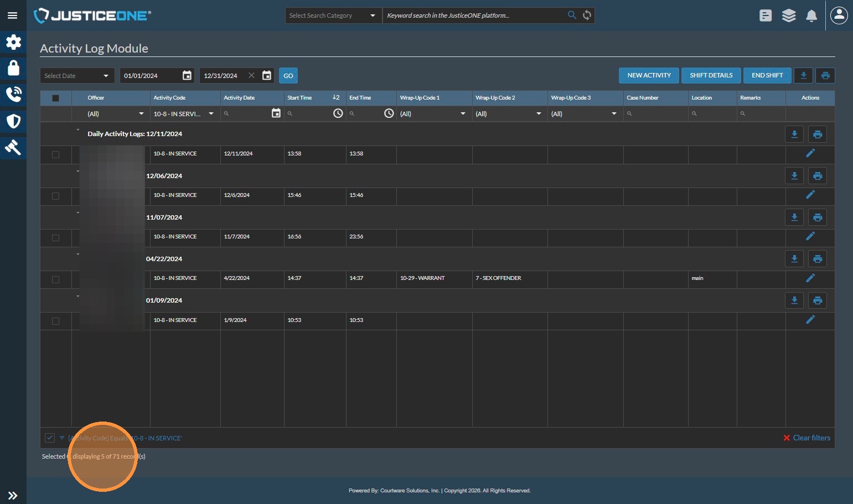
Task: Open the notifications bell
Action: point(811,16)
